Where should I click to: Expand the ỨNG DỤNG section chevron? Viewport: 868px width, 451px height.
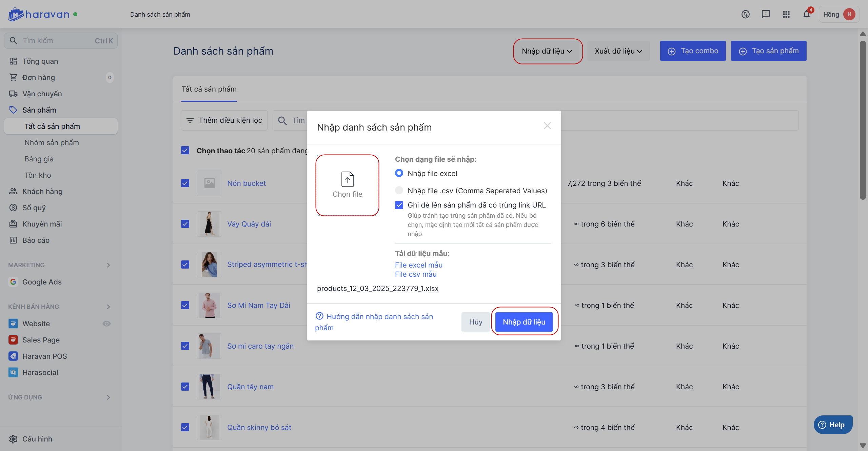(x=108, y=397)
